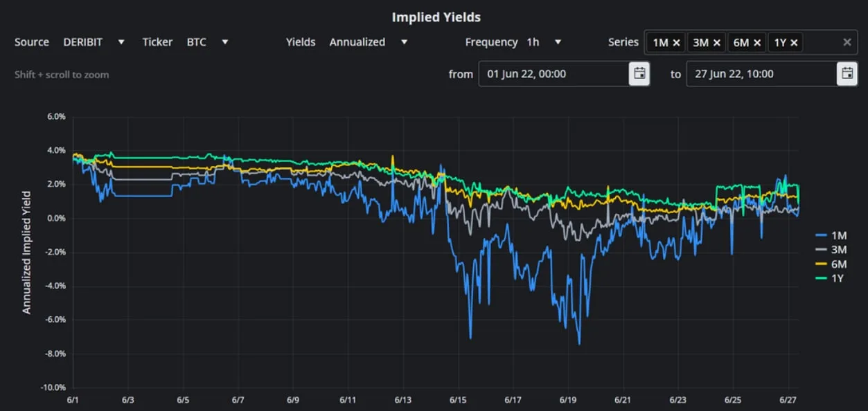Click the Shift + scroll to zoom hint
The width and height of the screenshot is (868, 411).
coord(62,75)
